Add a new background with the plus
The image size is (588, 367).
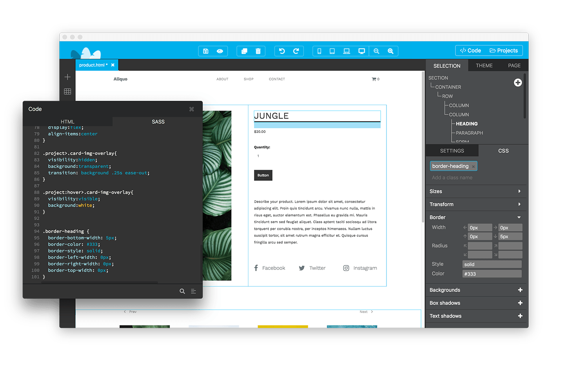[520, 290]
